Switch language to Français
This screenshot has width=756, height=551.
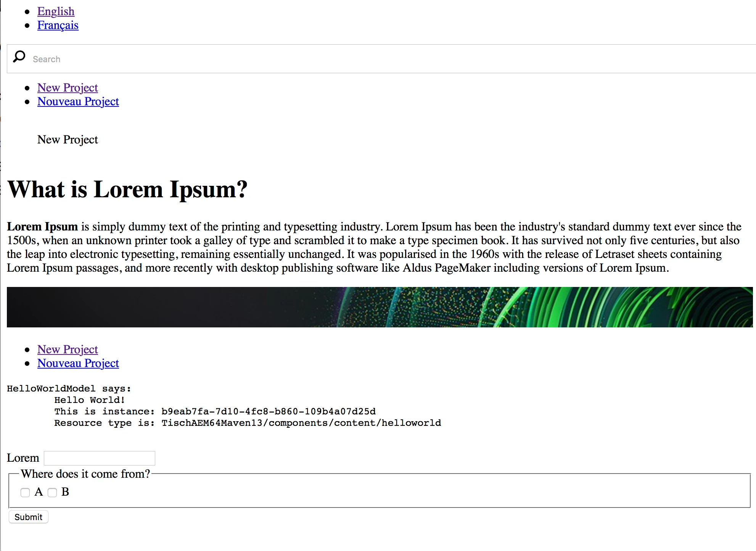pyautogui.click(x=58, y=25)
